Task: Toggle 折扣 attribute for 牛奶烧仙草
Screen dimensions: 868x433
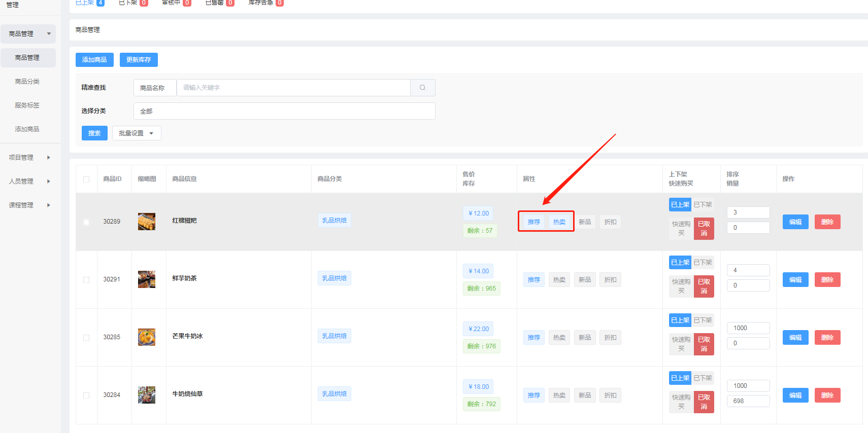Action: [610, 395]
